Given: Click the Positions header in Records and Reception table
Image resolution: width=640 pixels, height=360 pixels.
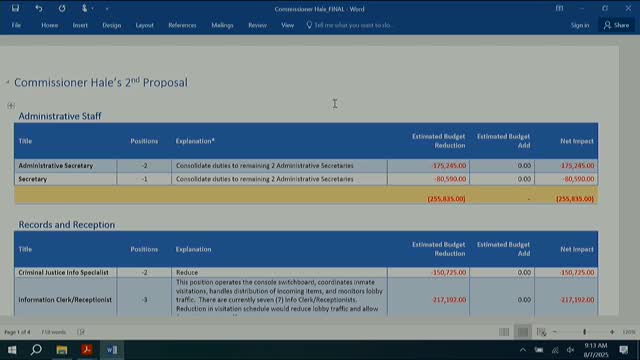Looking at the screenshot, I should click(144, 249).
